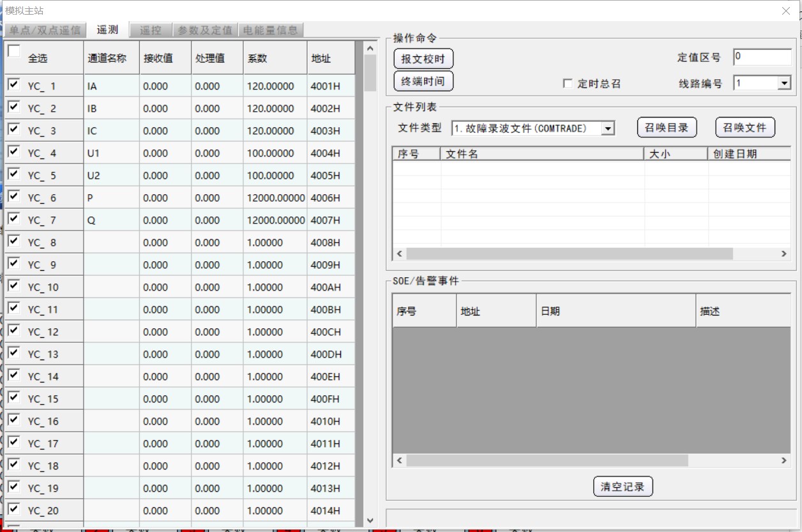The height and width of the screenshot is (532, 802).
Task: Click the 清空记录 button
Action: 623,487
